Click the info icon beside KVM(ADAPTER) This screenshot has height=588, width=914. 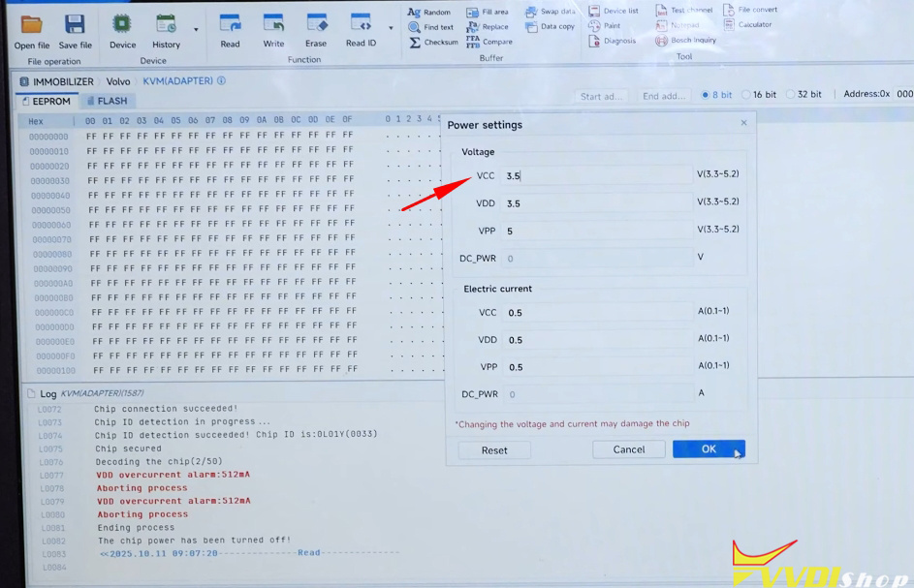click(221, 81)
